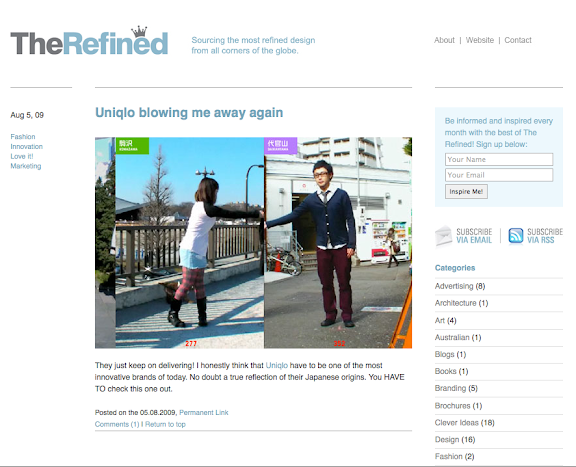
Task: Select the Innovation tag link
Action: 27,146
